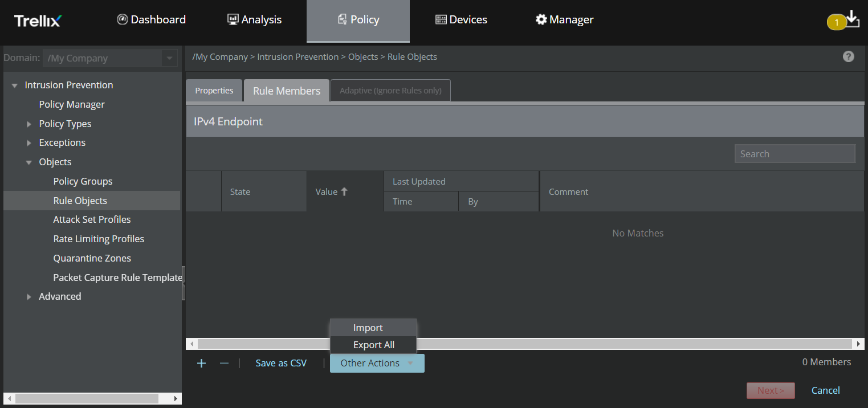Click the download notifications icon
Viewport: 868px width, 408px height.
[852, 18]
